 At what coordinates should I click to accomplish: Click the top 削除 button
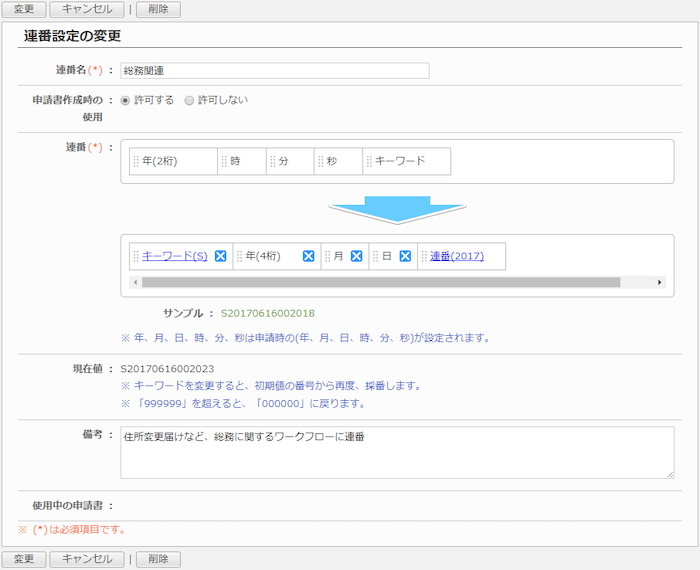coord(158,9)
